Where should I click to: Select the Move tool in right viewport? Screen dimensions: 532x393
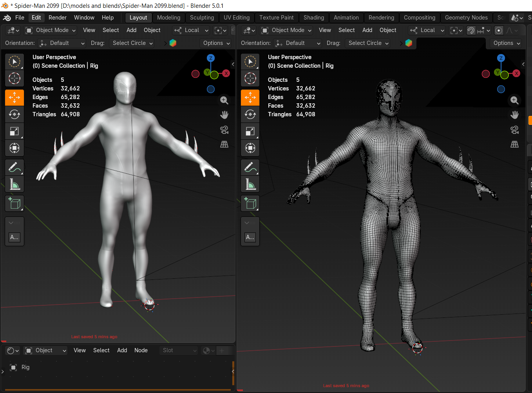pos(250,97)
